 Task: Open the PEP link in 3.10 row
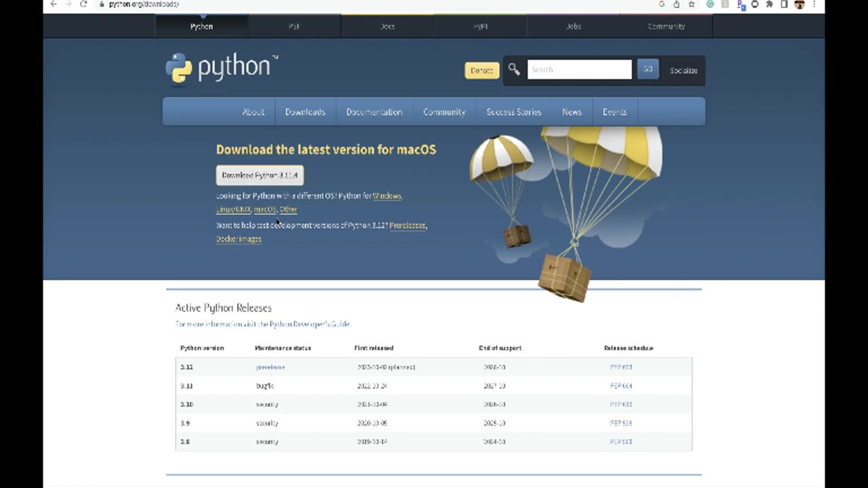click(x=620, y=404)
